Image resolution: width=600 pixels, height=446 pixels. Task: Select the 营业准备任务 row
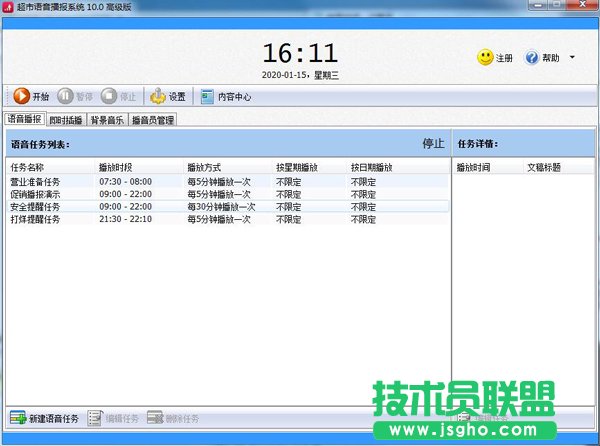228,182
